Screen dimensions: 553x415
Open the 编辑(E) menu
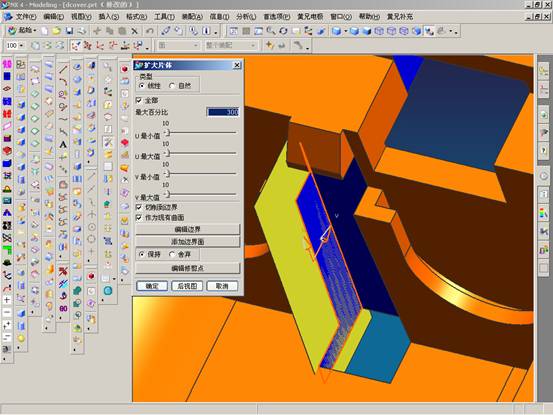tap(54, 17)
